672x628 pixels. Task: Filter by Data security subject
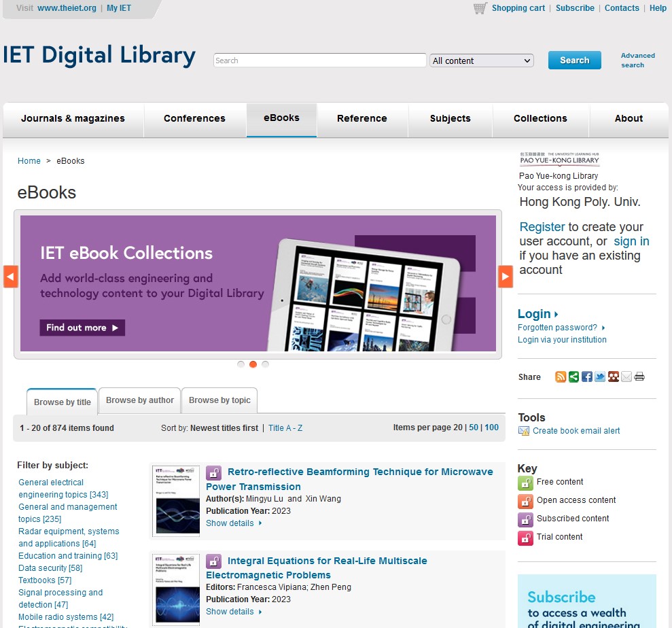click(x=50, y=568)
